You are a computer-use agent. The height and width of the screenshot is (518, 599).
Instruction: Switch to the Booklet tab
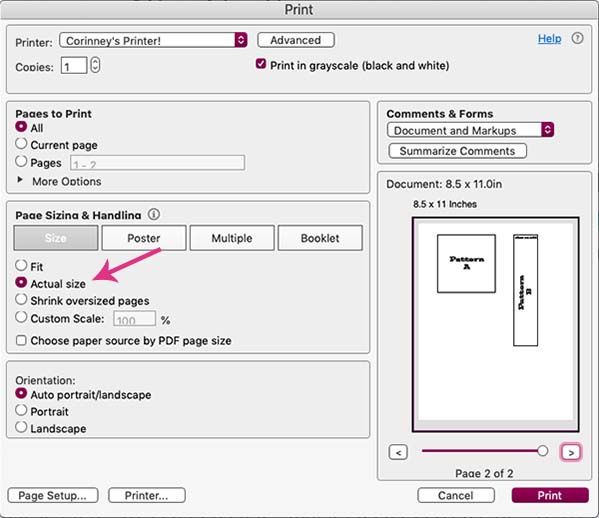pyautogui.click(x=320, y=238)
